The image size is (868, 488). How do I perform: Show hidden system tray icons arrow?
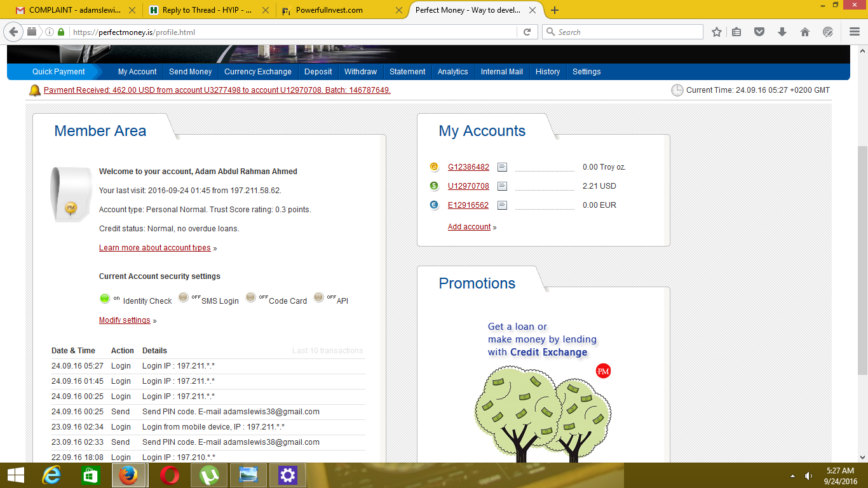(x=792, y=476)
